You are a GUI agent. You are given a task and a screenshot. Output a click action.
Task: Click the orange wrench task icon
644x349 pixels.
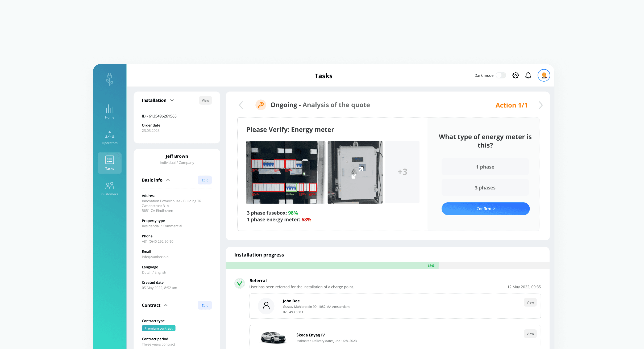click(261, 105)
